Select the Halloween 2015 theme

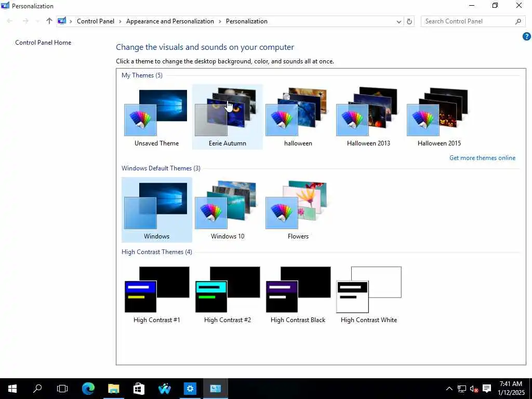(x=439, y=117)
